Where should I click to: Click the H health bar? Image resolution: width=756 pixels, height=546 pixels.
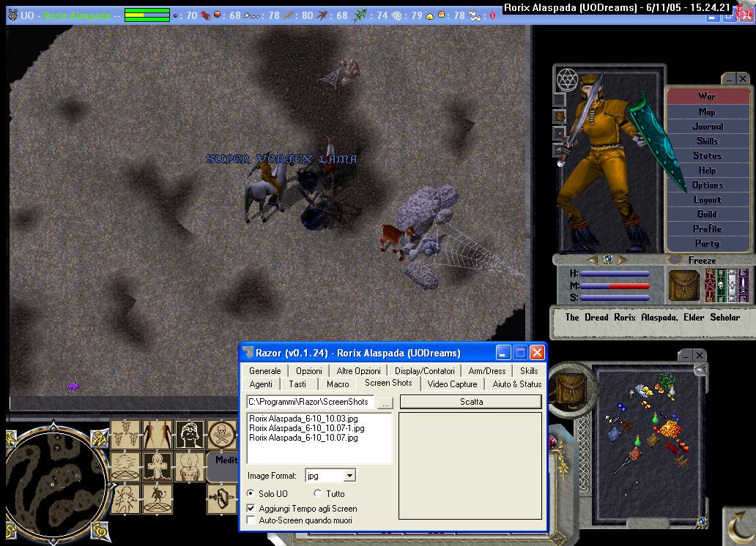(615, 274)
